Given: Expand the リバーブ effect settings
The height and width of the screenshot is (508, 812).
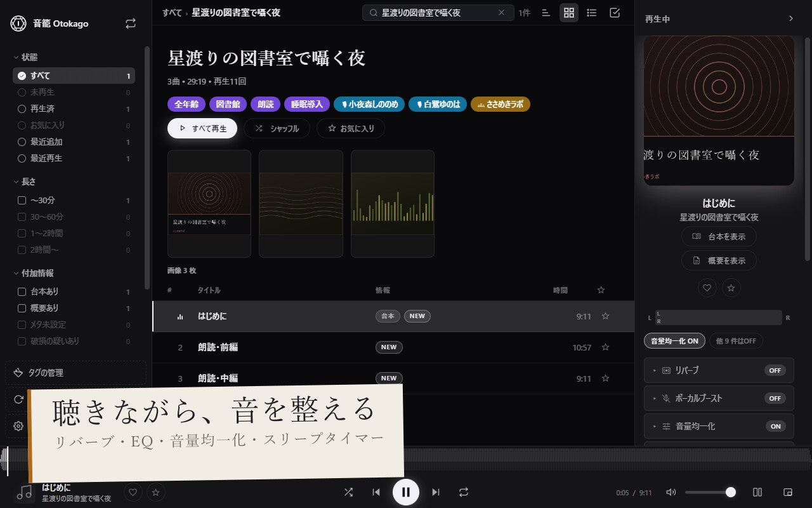Looking at the screenshot, I should click(x=655, y=370).
